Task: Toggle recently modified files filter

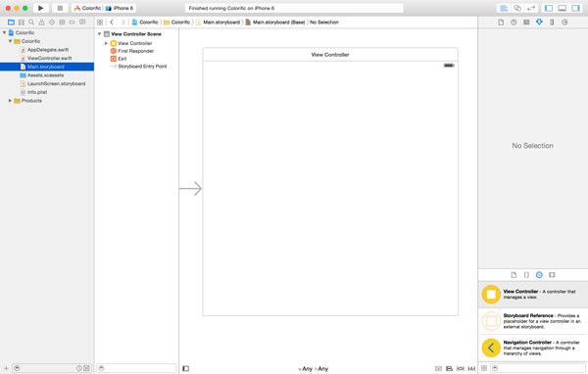Action: 79,368
